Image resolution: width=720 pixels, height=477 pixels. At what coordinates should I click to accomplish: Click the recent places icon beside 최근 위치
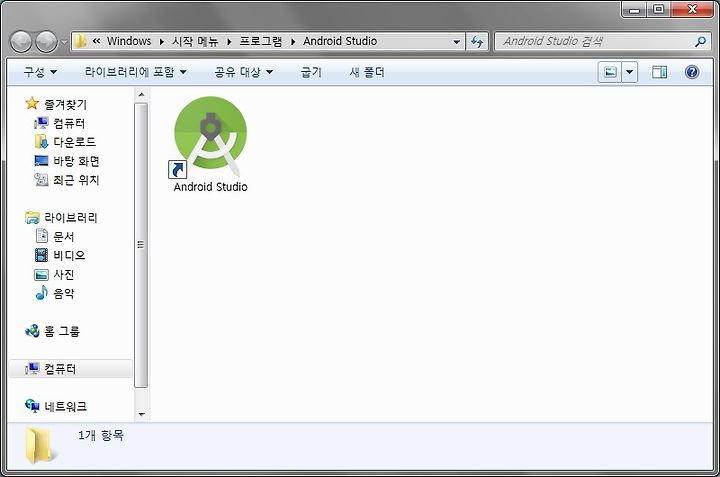click(41, 180)
